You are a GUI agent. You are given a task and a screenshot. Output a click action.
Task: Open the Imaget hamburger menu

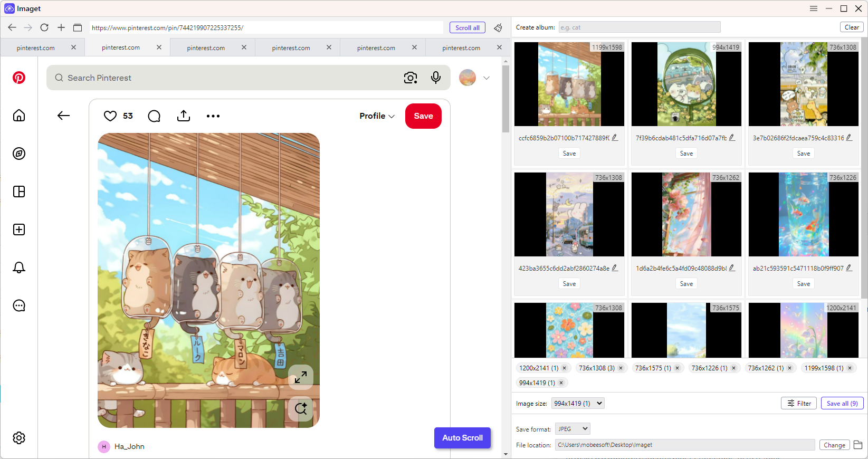coord(814,8)
